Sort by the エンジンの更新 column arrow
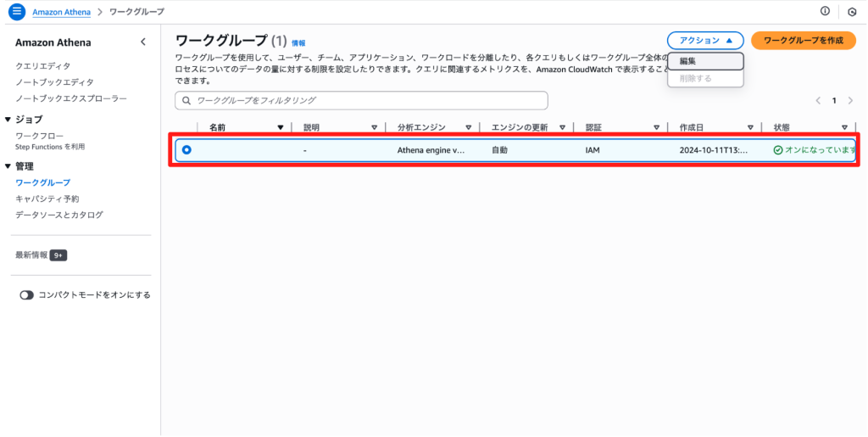The height and width of the screenshot is (437, 868). [563, 127]
